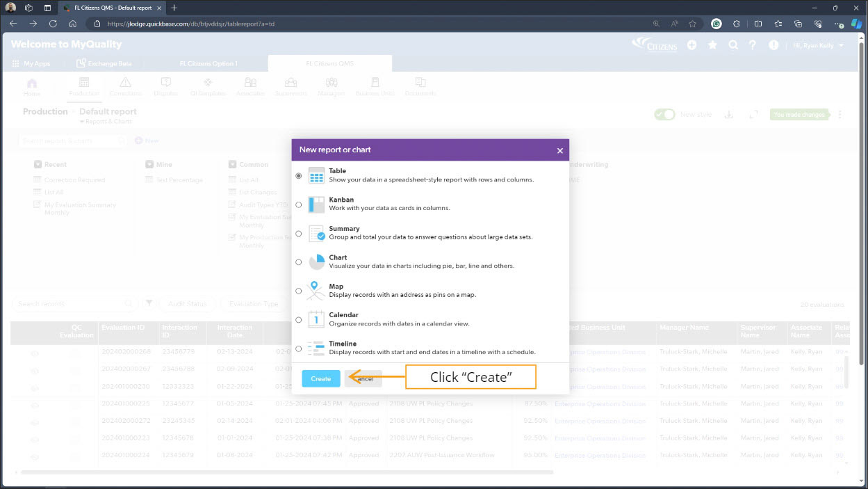Click the Grammarly extension icon
This screenshot has width=868, height=489.
(716, 23)
